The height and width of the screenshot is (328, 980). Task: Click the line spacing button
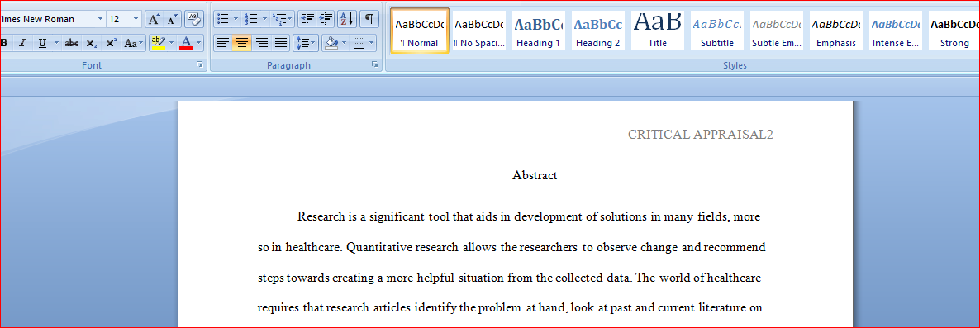coord(306,43)
